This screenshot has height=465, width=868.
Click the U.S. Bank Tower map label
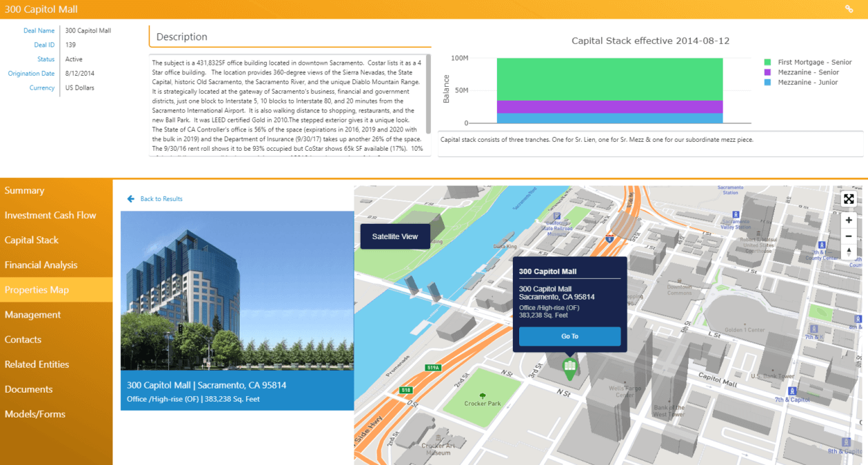[x=772, y=376]
